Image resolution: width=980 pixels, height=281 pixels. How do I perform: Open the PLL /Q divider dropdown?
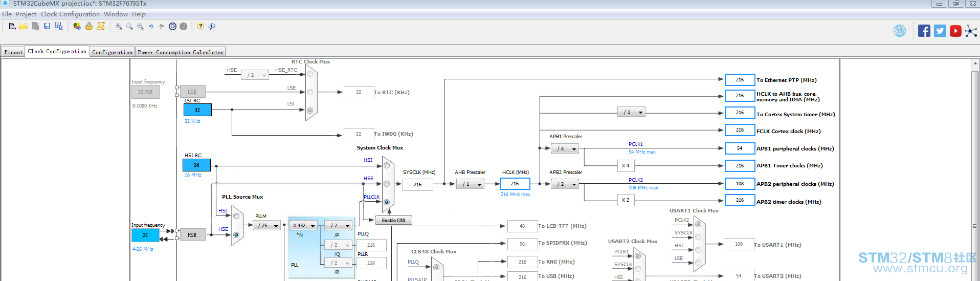pos(338,245)
